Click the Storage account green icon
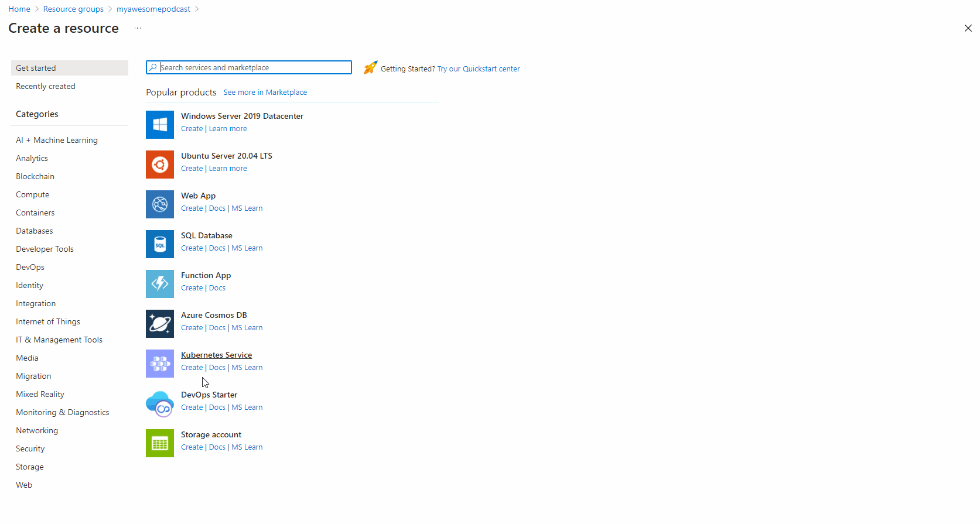Image resolution: width=980 pixels, height=524 pixels. pyautogui.click(x=160, y=443)
